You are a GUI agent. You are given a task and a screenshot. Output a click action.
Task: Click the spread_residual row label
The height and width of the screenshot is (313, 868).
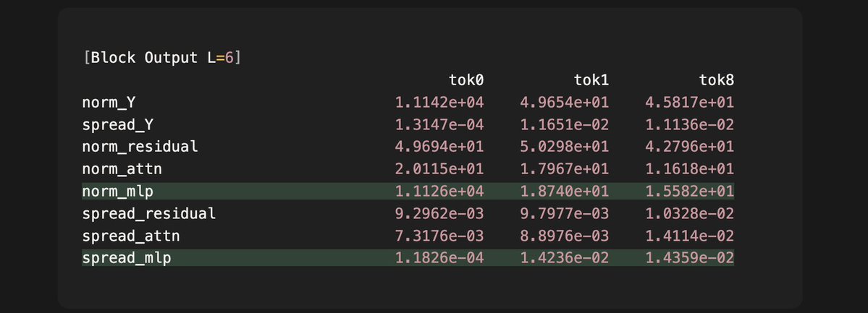(x=149, y=214)
